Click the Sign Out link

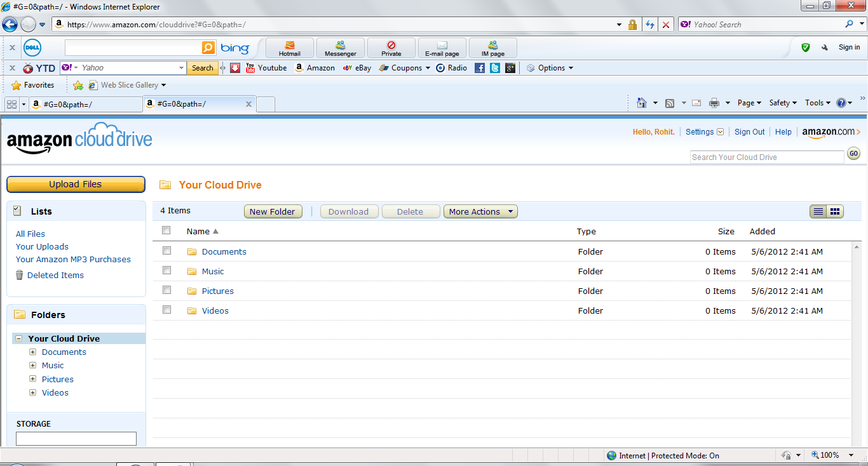click(749, 132)
